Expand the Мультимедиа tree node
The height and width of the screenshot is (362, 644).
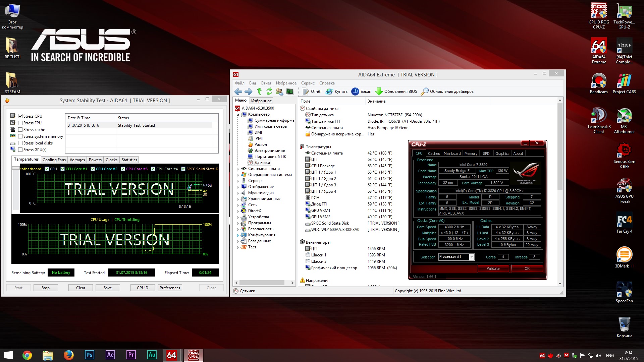click(238, 193)
